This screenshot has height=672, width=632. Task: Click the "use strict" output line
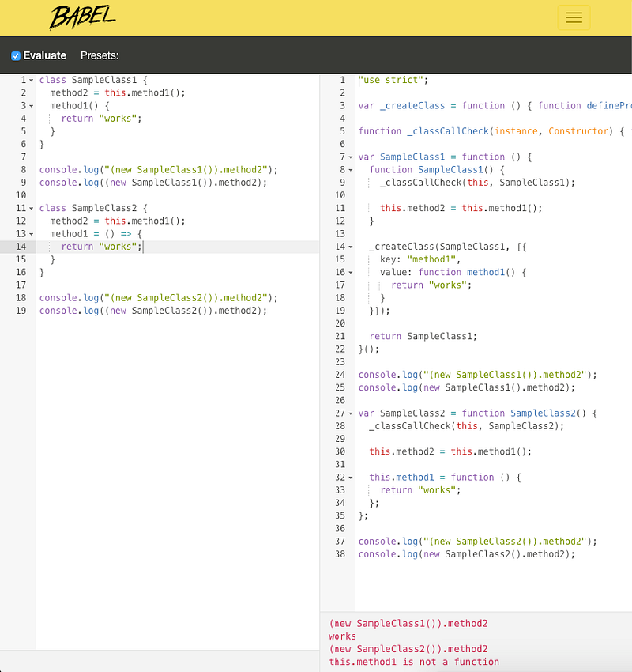pos(393,80)
